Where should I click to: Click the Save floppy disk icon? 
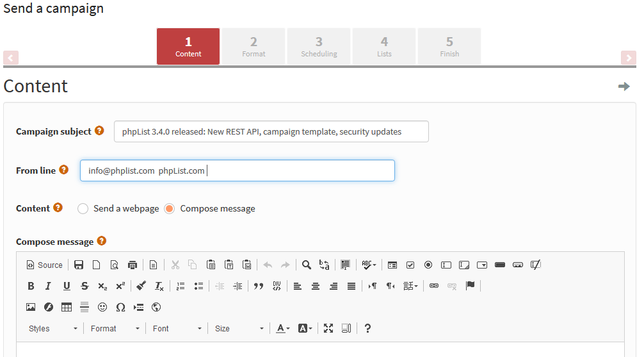point(79,265)
